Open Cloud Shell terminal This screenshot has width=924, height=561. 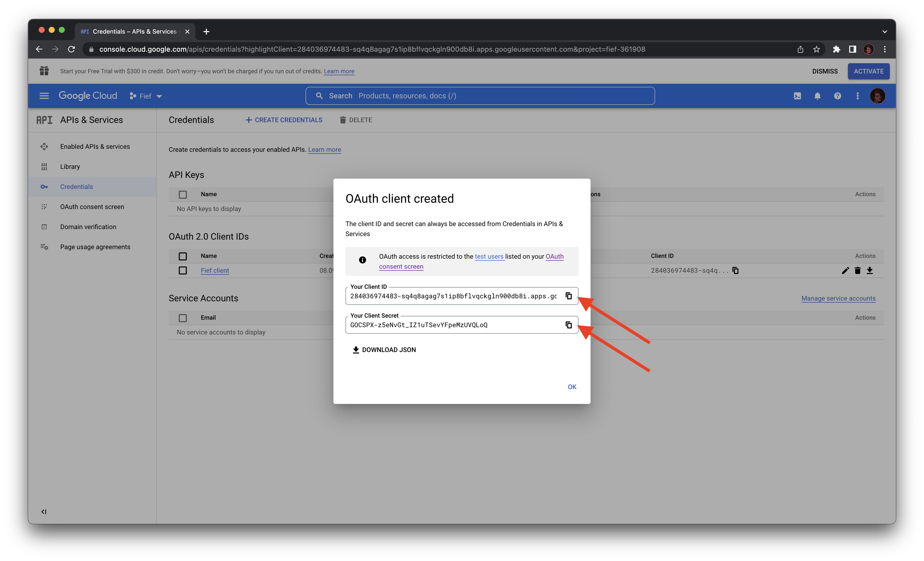coord(797,96)
